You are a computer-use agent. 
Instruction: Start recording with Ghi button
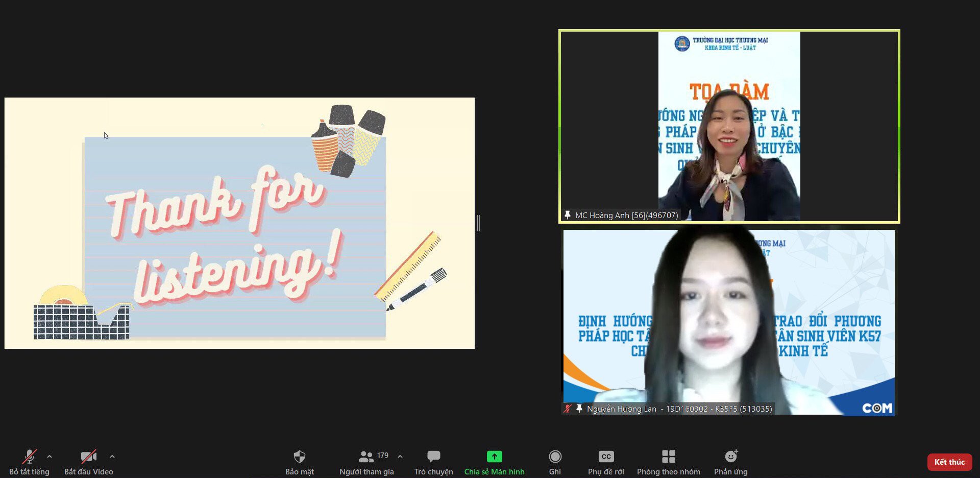click(x=555, y=461)
